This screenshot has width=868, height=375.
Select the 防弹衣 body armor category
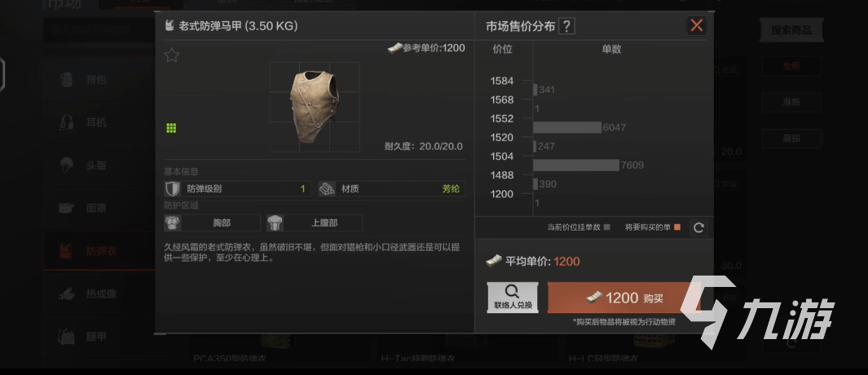tap(99, 251)
